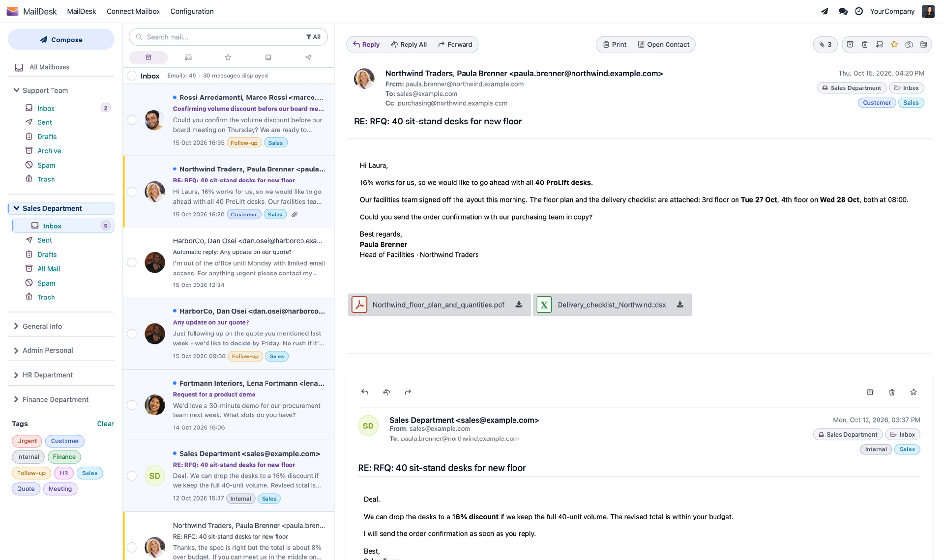Viewport: 944px width, 560px height.
Task: Expand the HR Department mailbox
Action: pos(16,375)
